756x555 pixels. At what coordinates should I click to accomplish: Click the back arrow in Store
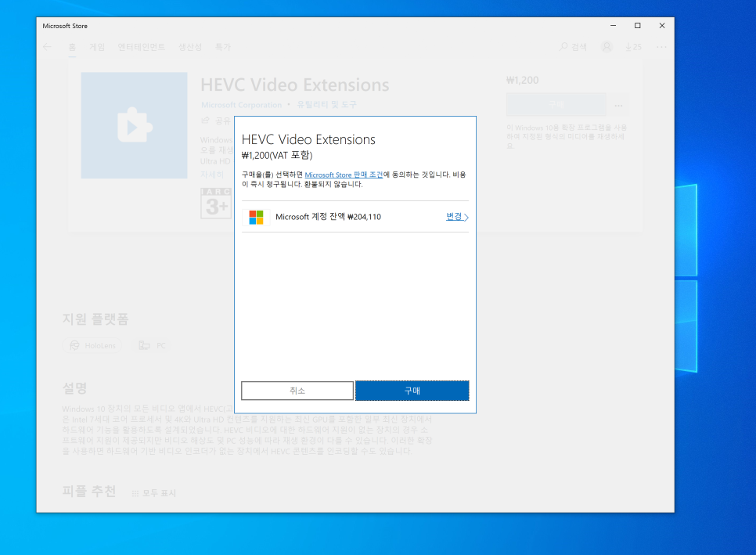[47, 47]
